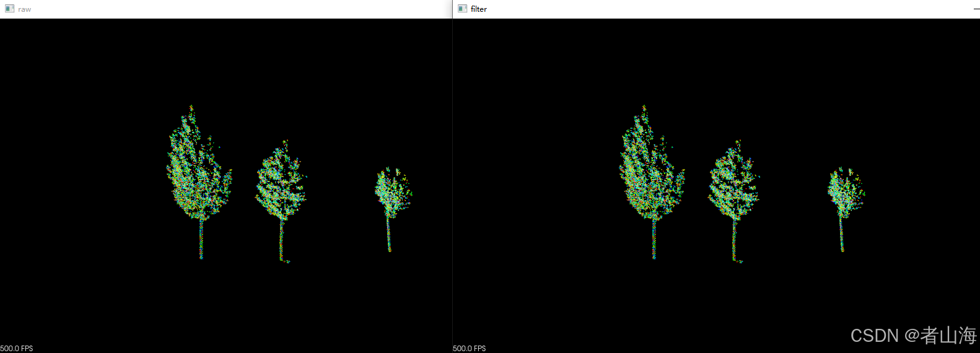Viewport: 980px width, 353px height.
Task: Click the raw window's title bar icon
Action: tap(9, 9)
